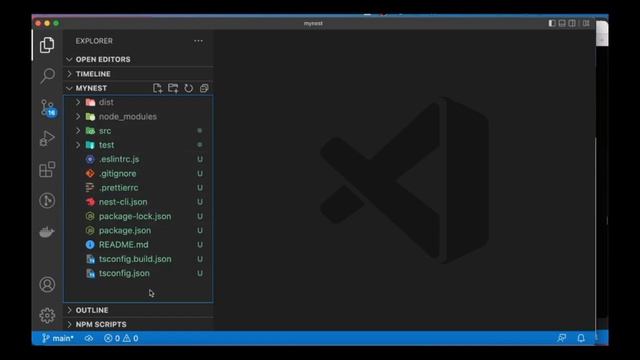Expand the node_modules folder
The image size is (640, 360).
coord(138,117)
